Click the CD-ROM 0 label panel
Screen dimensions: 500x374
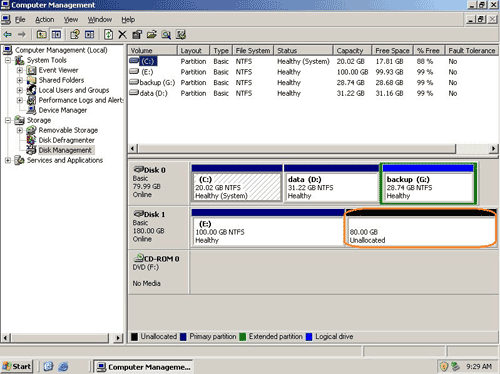click(x=159, y=272)
